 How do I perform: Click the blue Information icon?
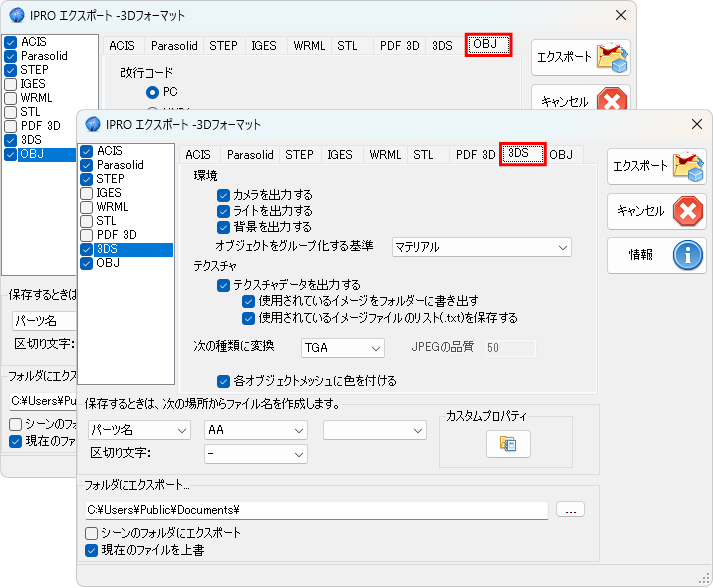pos(688,255)
